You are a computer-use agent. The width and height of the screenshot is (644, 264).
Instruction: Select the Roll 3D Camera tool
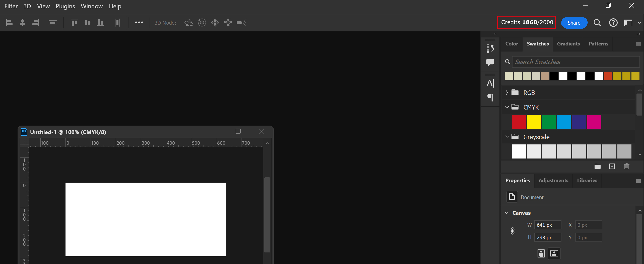tap(202, 23)
